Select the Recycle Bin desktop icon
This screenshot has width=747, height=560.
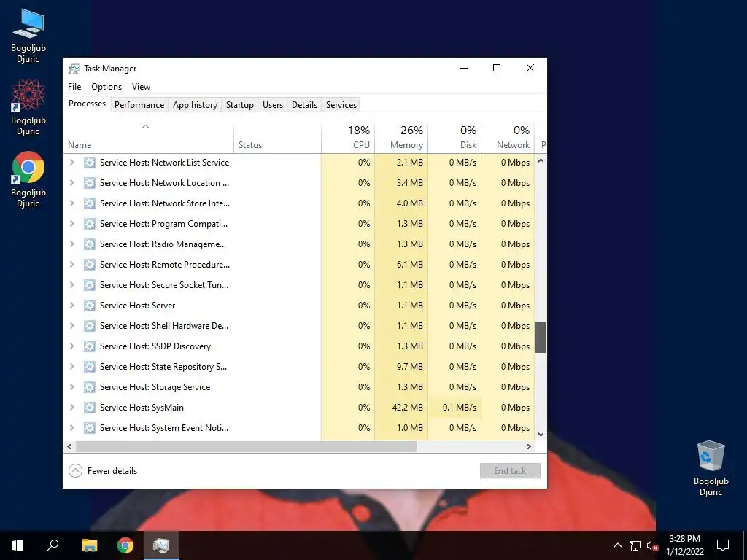click(x=711, y=468)
